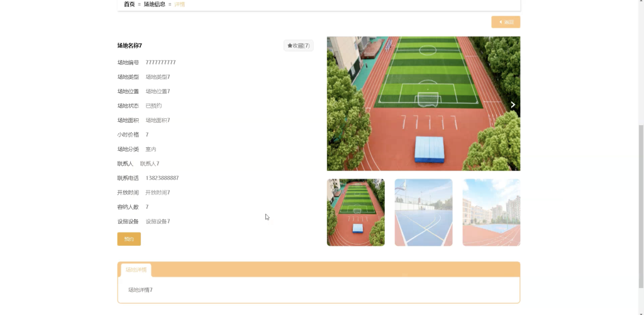This screenshot has width=644, height=315.
Task: Select the soccer field thumbnail
Action: pyautogui.click(x=356, y=213)
